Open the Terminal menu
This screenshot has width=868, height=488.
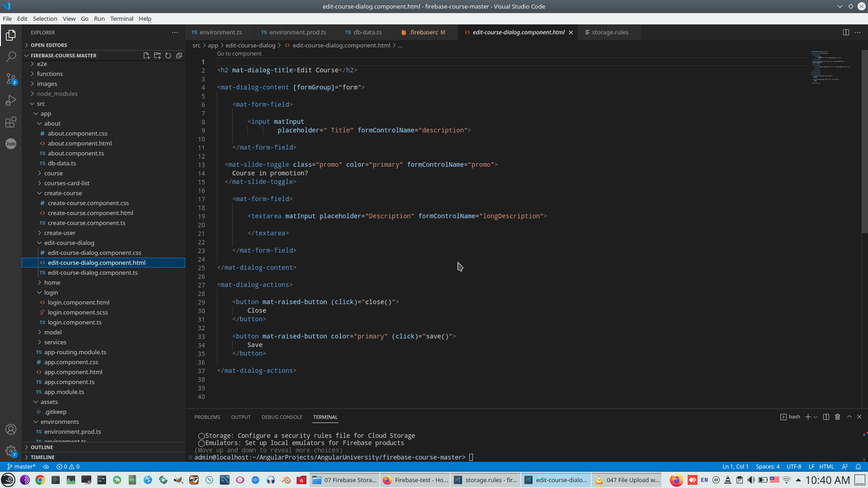[x=122, y=19]
